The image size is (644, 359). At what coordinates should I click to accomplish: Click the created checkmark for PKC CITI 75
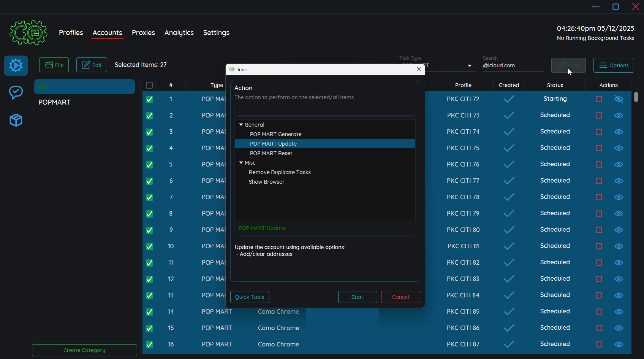pos(509,148)
